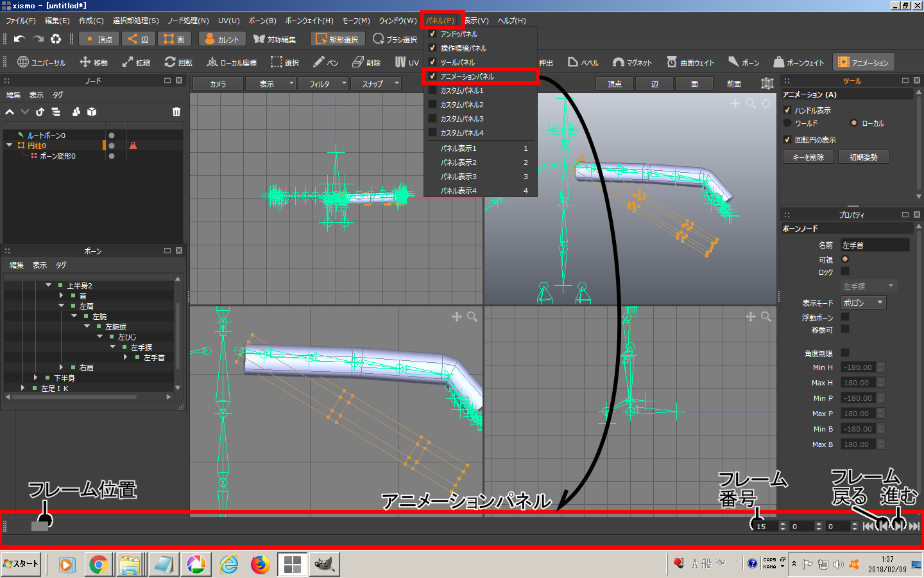Open the 表示 dropdown above viewport
The width and height of the screenshot is (924, 578).
[x=270, y=84]
